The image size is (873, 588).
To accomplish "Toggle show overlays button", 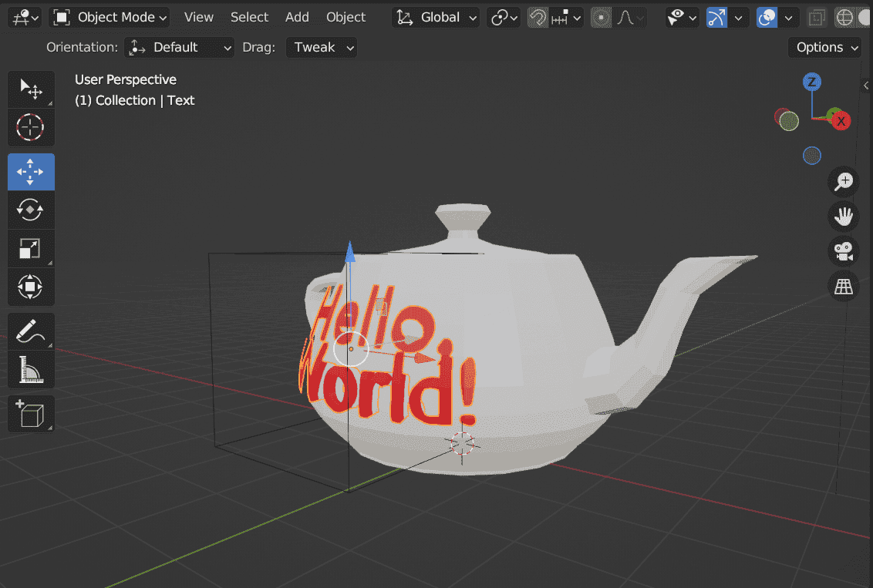I will pyautogui.click(x=767, y=17).
